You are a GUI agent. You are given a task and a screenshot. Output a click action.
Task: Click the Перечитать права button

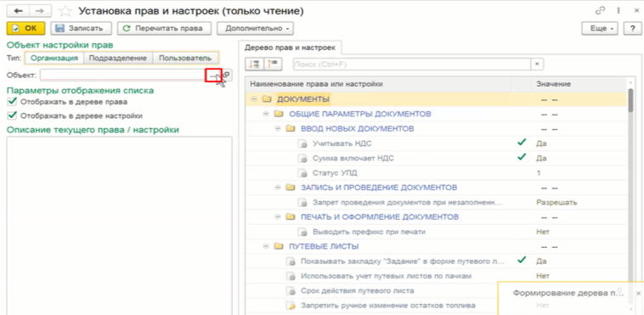(164, 29)
